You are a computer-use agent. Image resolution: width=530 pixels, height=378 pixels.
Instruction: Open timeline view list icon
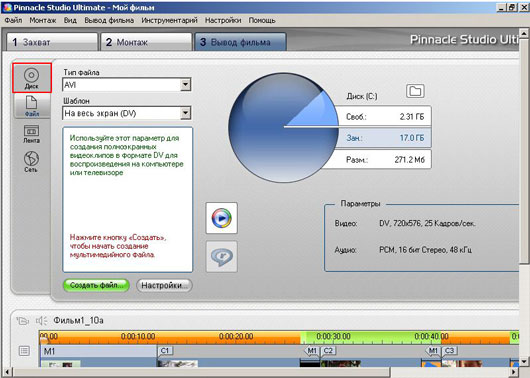[x=24, y=351]
